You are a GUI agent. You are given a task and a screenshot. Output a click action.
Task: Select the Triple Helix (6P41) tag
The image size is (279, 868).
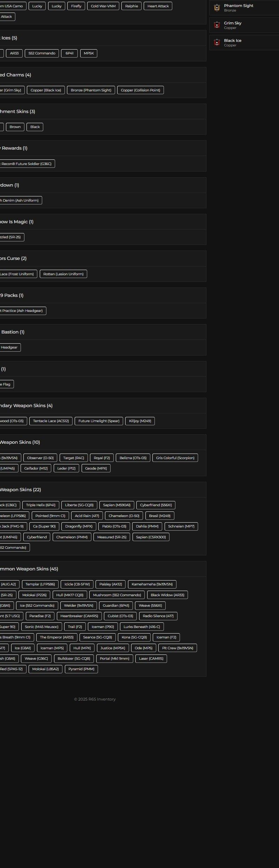(41, 505)
